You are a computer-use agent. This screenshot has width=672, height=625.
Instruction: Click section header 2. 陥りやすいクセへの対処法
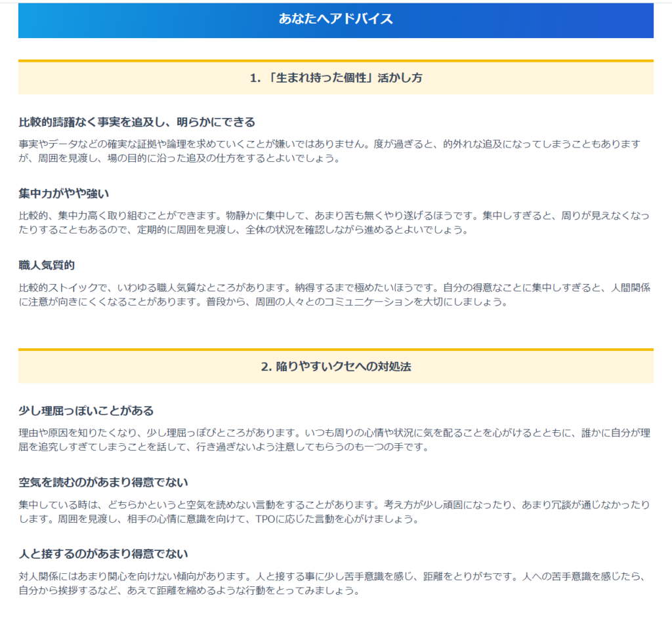(x=335, y=367)
